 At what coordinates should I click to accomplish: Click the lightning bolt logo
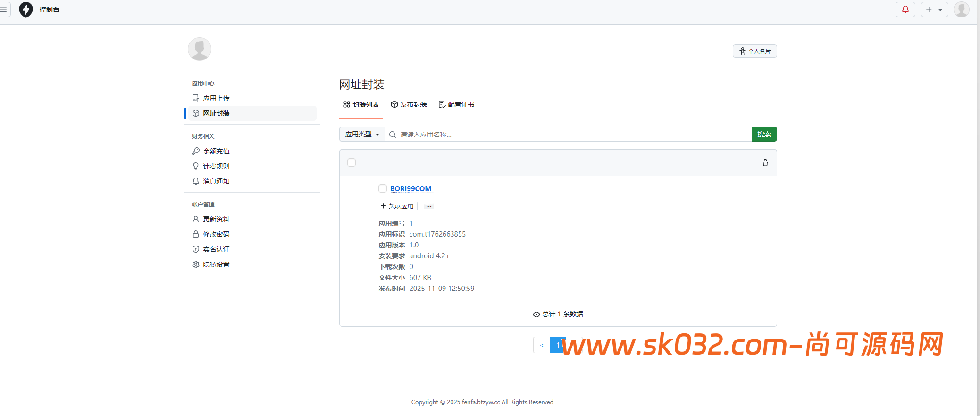tap(26, 9)
